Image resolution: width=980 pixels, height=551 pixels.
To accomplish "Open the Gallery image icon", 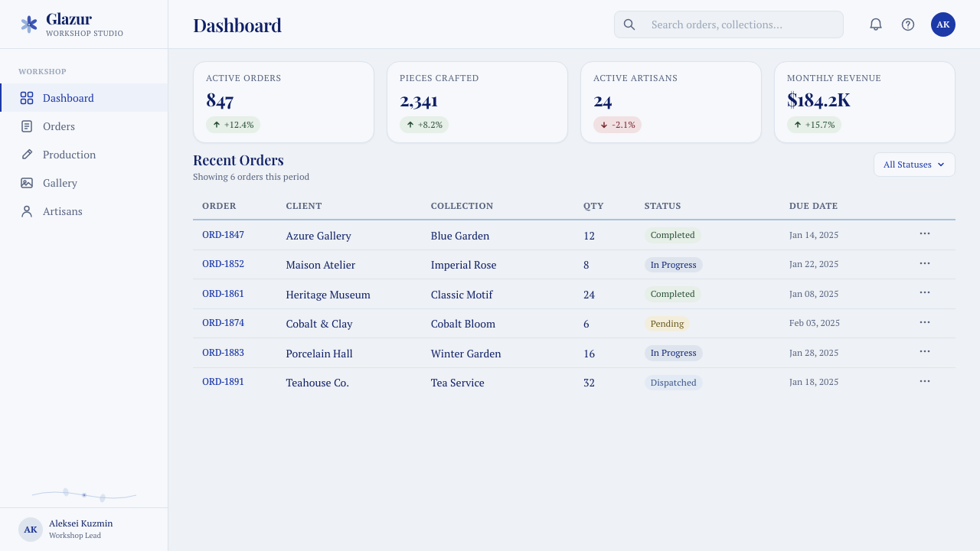I will pos(27,183).
